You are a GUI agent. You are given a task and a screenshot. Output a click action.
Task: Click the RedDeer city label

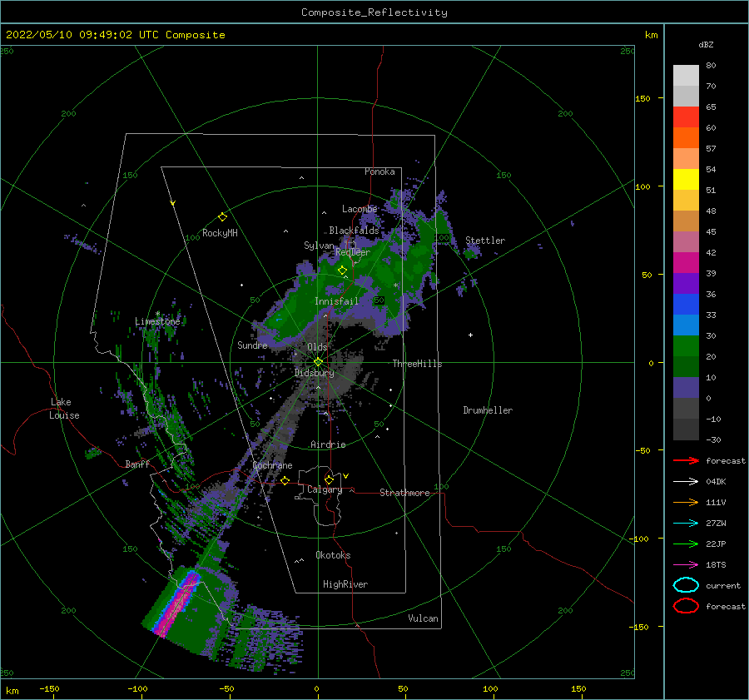(x=353, y=252)
